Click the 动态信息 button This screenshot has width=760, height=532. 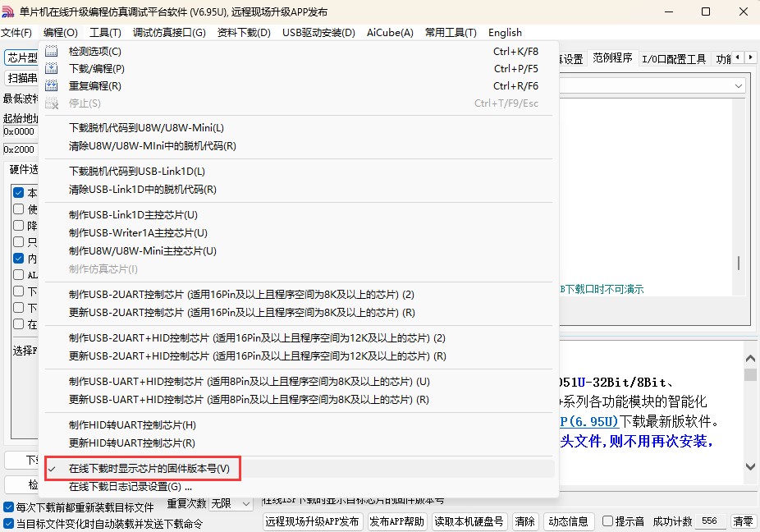point(568,521)
